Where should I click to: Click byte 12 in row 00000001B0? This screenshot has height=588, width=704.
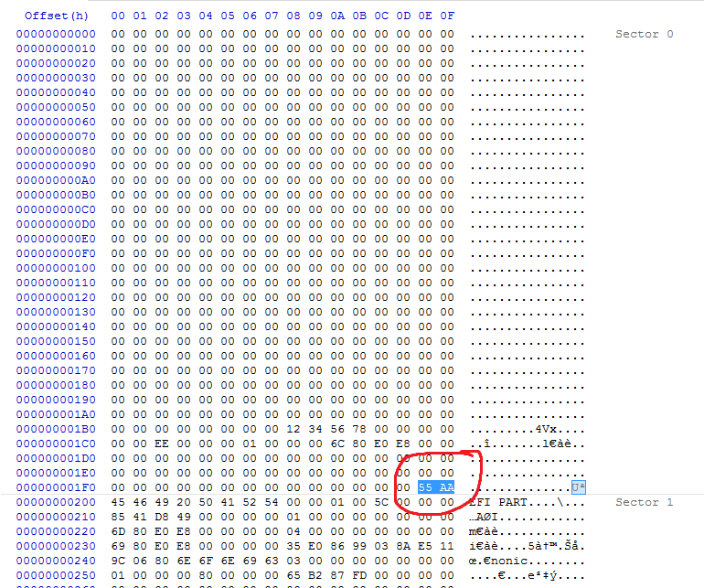click(293, 429)
